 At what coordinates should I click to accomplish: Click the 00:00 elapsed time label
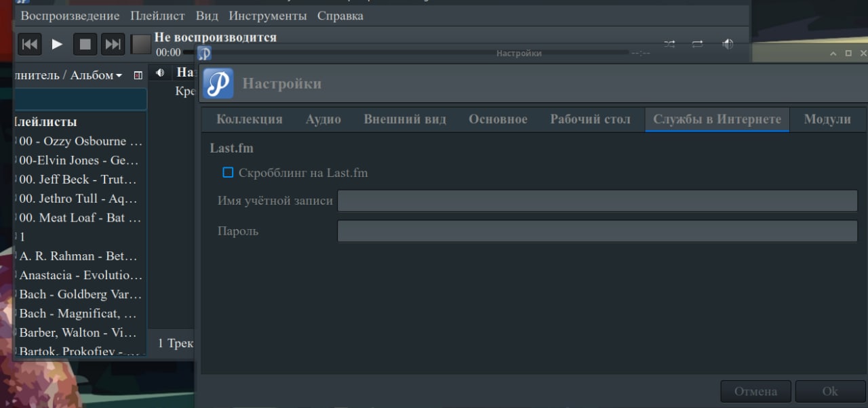(168, 52)
